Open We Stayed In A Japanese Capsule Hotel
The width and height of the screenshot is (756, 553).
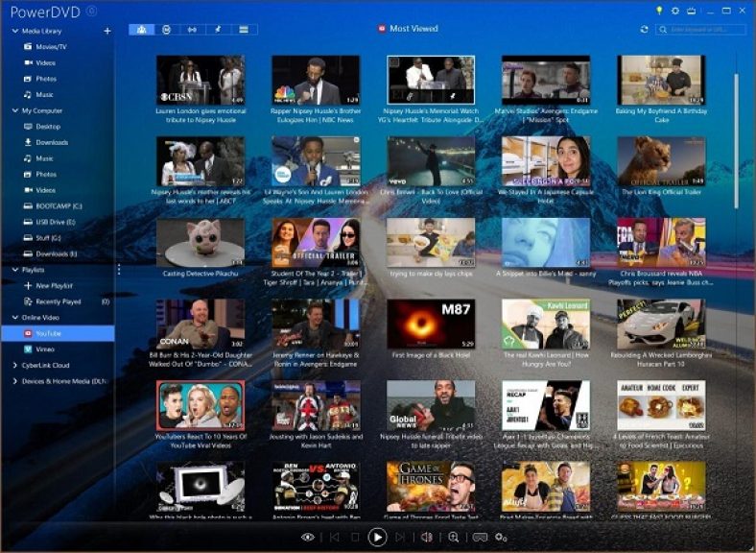click(546, 161)
